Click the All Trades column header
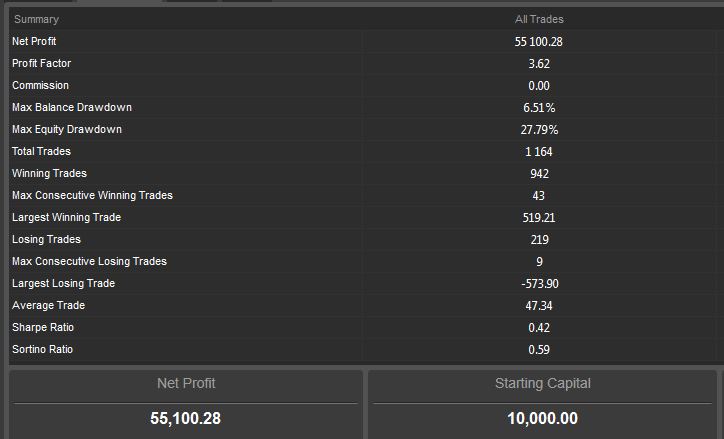The height and width of the screenshot is (439, 724). [x=539, y=19]
